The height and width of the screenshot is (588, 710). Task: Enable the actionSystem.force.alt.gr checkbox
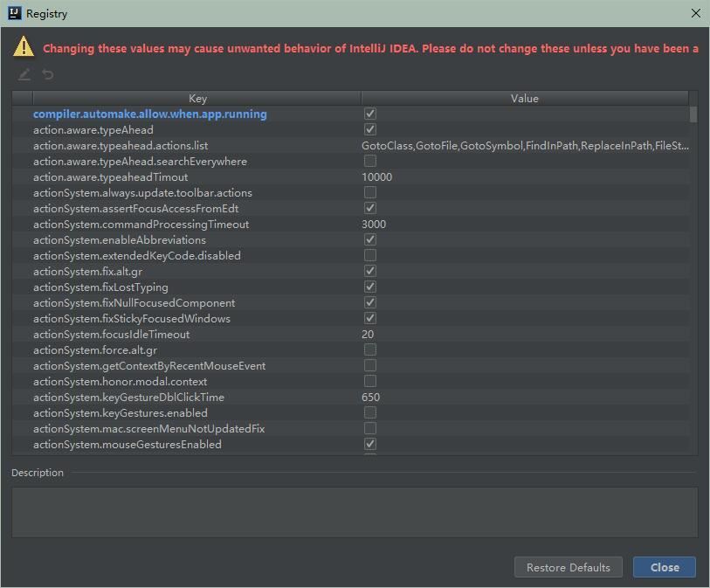369,349
